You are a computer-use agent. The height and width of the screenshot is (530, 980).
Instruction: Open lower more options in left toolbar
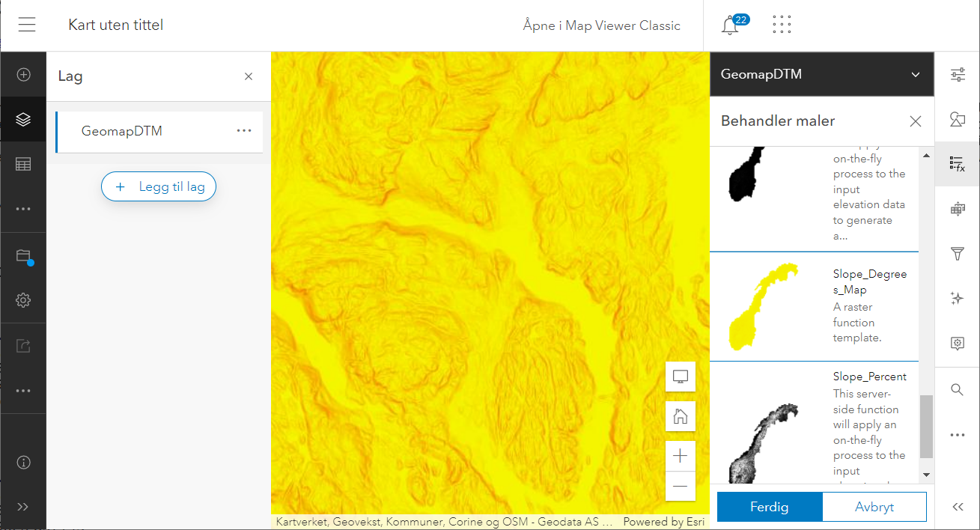pos(23,391)
